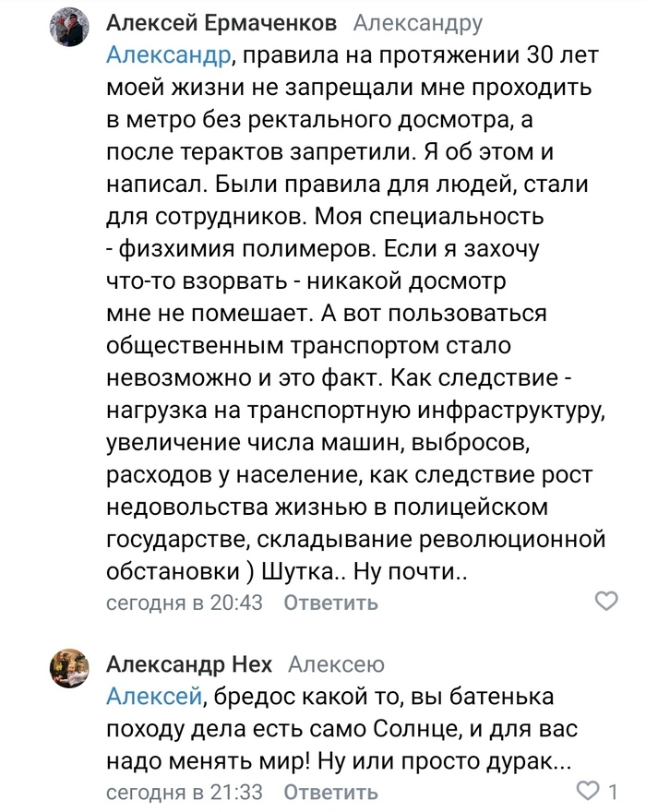Open the blue 'Алексей' mention link

pyautogui.click(x=154, y=697)
